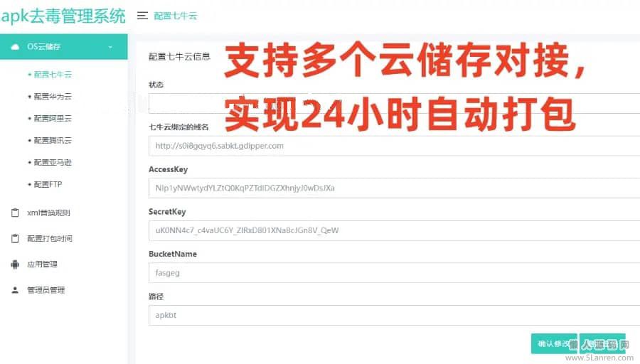The height and width of the screenshot is (364, 640).
Task: Click the Android robot icon for 应用管理
Action: point(15,264)
